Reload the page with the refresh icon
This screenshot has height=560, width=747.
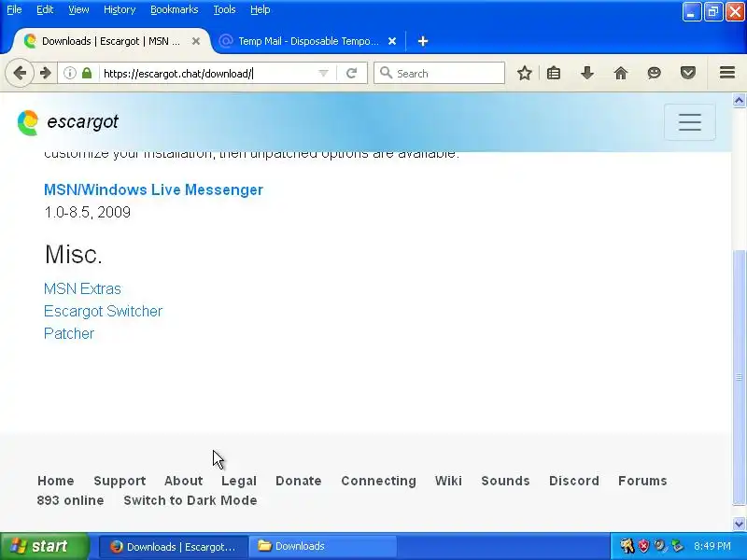coord(352,73)
